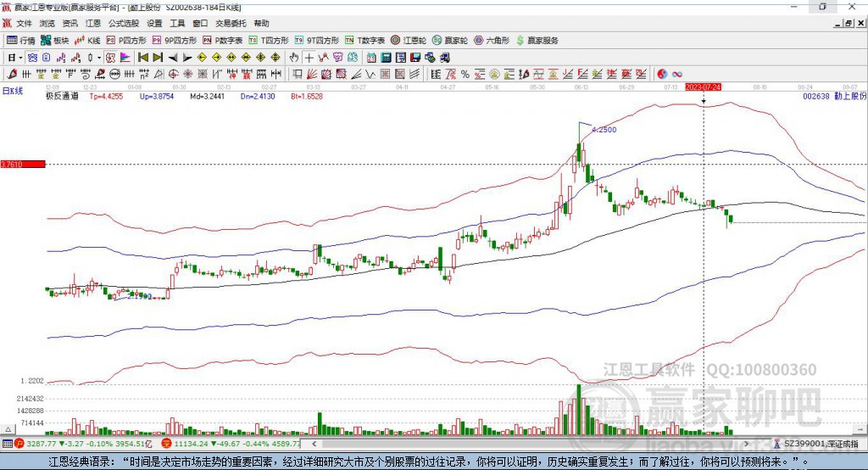
Task: Open the 9P四方形 tool
Action: [x=175, y=41]
